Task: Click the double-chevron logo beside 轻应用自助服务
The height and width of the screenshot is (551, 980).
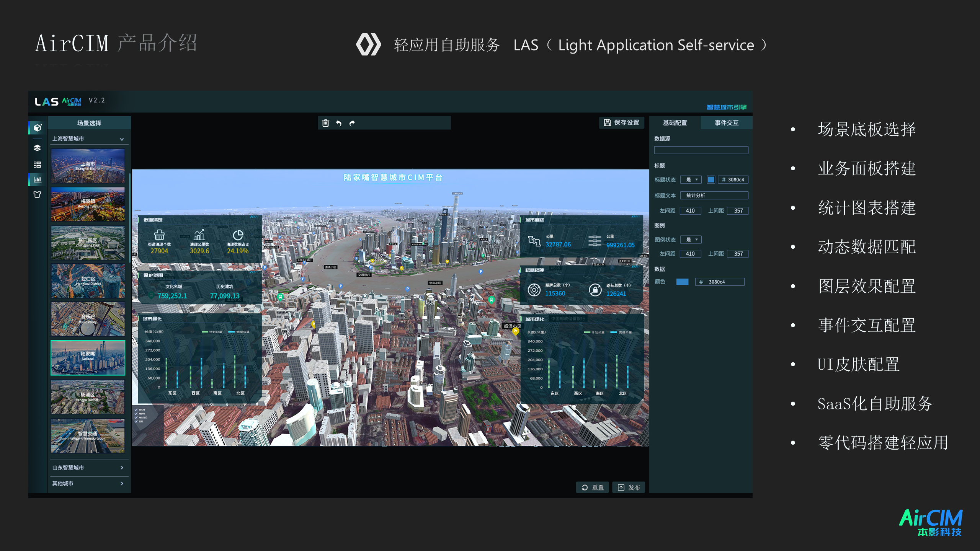Action: 368,44
